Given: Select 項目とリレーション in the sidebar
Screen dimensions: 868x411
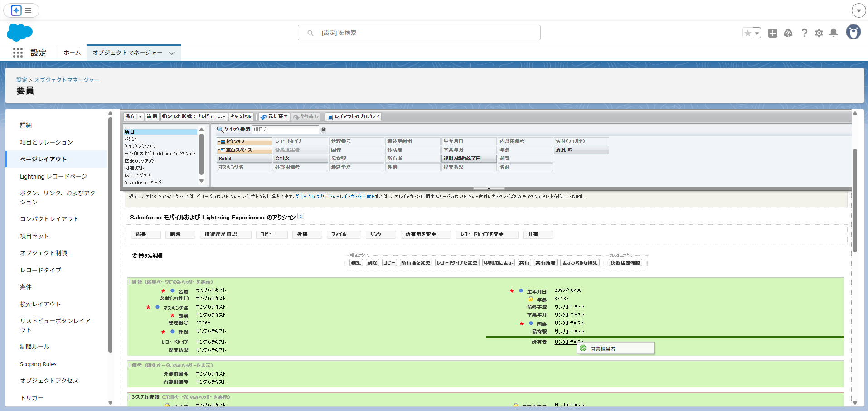Looking at the screenshot, I should coord(46,142).
